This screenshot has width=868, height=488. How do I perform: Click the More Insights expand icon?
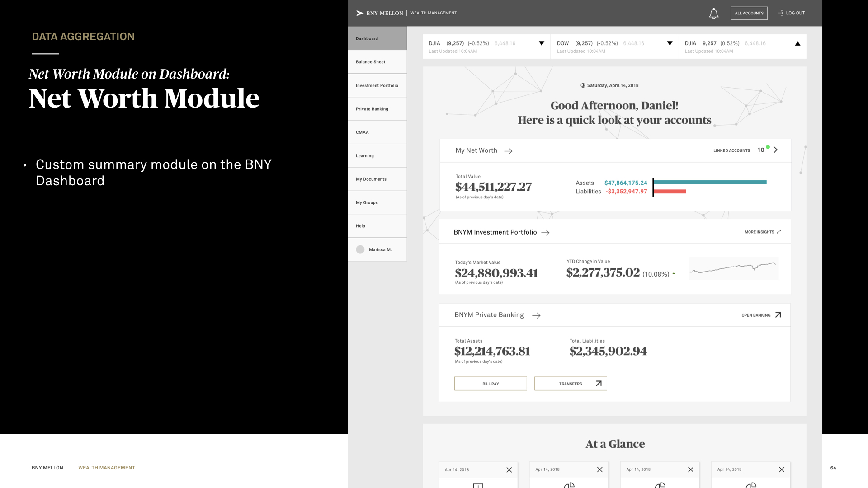coord(779,232)
